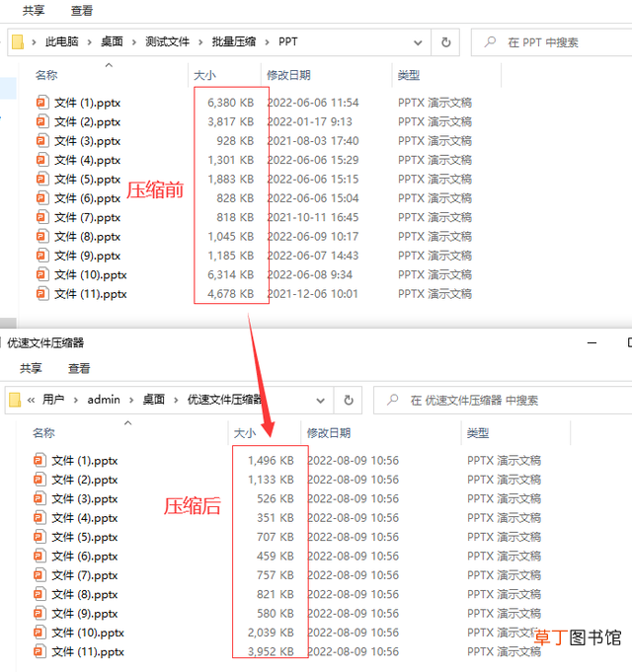Select 文件 (9).pptx in PPT folder
The width and height of the screenshot is (632, 672).
coord(87,256)
